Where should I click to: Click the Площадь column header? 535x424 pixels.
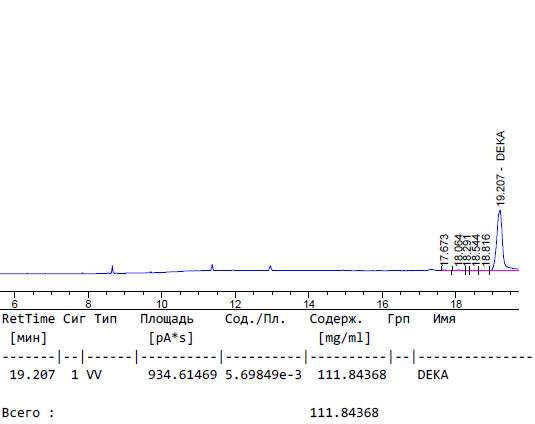pos(167,319)
